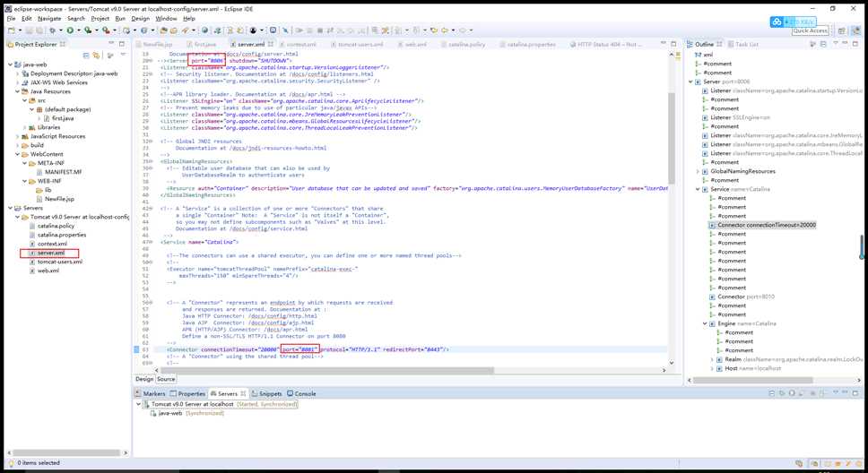Screen dimensions: 868x473
Task: Click the Open Type toolbar icon
Action: (x=164, y=30)
